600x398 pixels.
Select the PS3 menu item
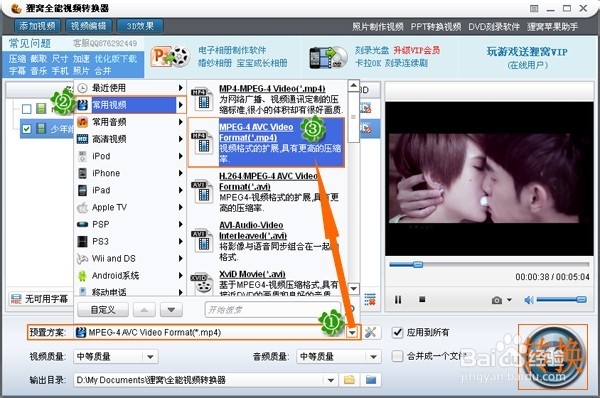point(130,241)
